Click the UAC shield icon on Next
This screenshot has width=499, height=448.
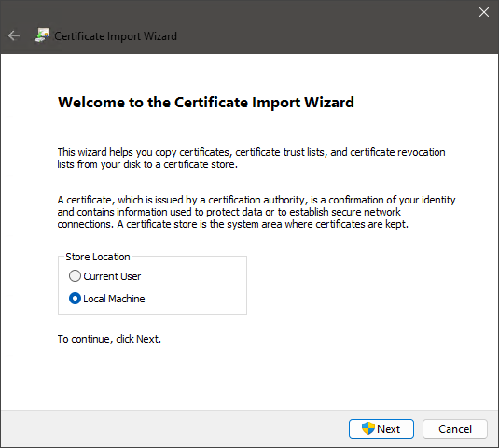tap(368, 428)
